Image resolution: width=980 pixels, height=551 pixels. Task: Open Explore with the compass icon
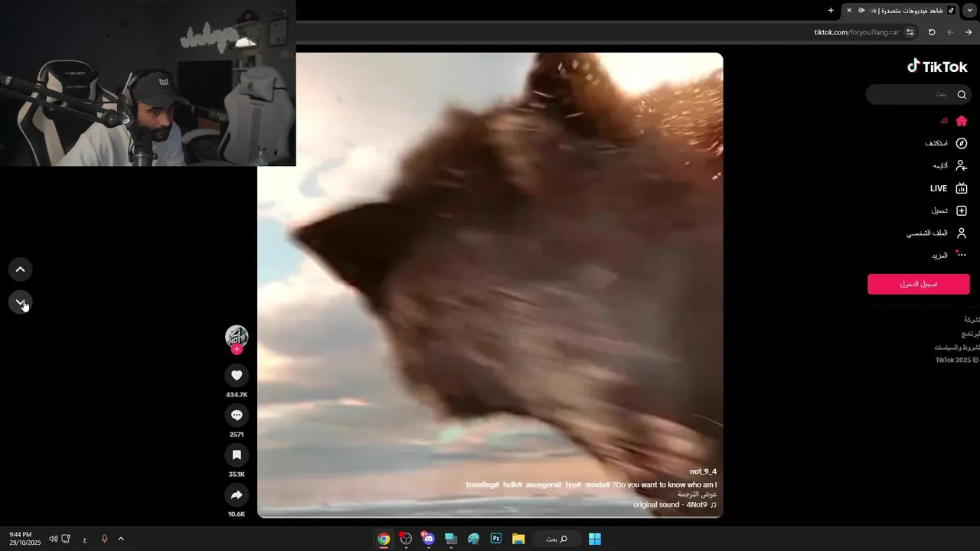coord(962,143)
